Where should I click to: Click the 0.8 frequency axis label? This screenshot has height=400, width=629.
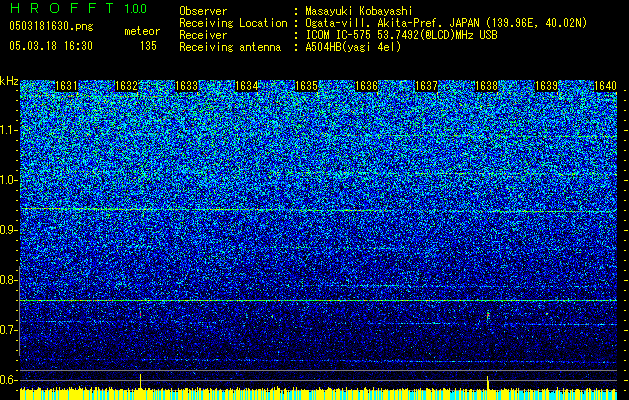(x=9, y=280)
